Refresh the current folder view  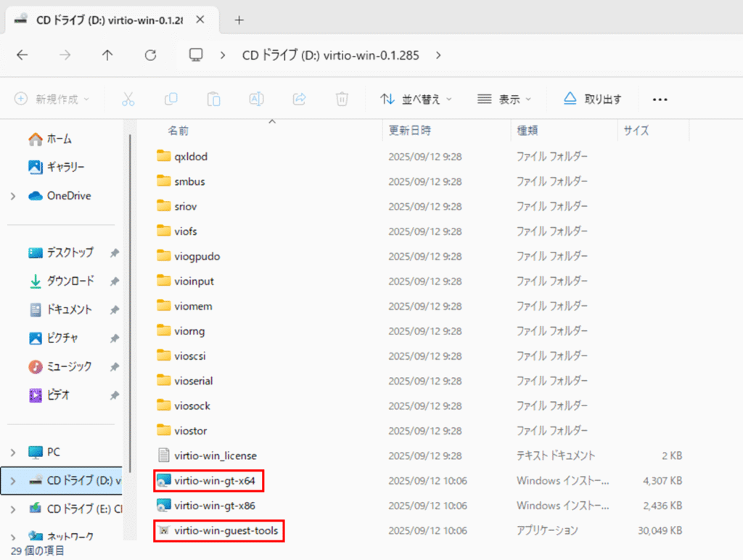(x=150, y=55)
